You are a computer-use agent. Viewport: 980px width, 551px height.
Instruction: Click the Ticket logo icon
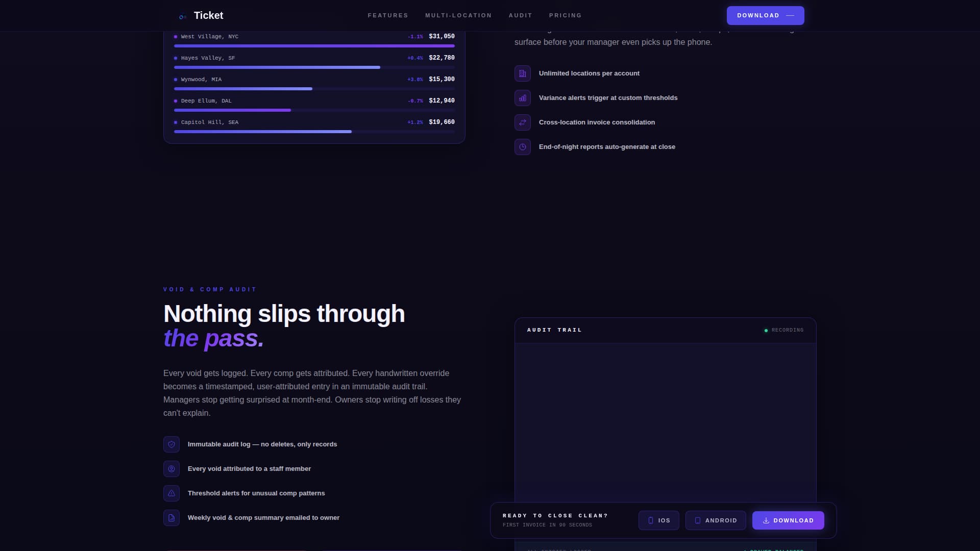pyautogui.click(x=182, y=16)
